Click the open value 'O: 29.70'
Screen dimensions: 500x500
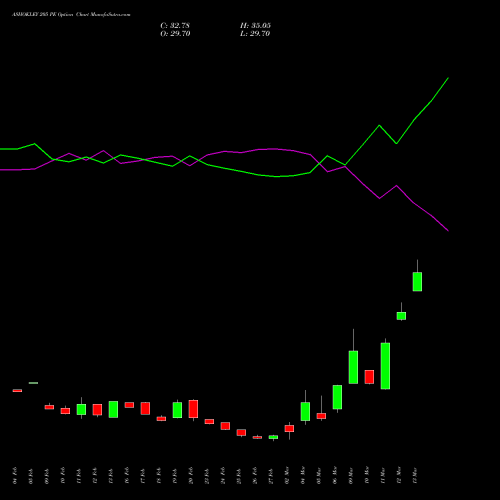point(175,34)
